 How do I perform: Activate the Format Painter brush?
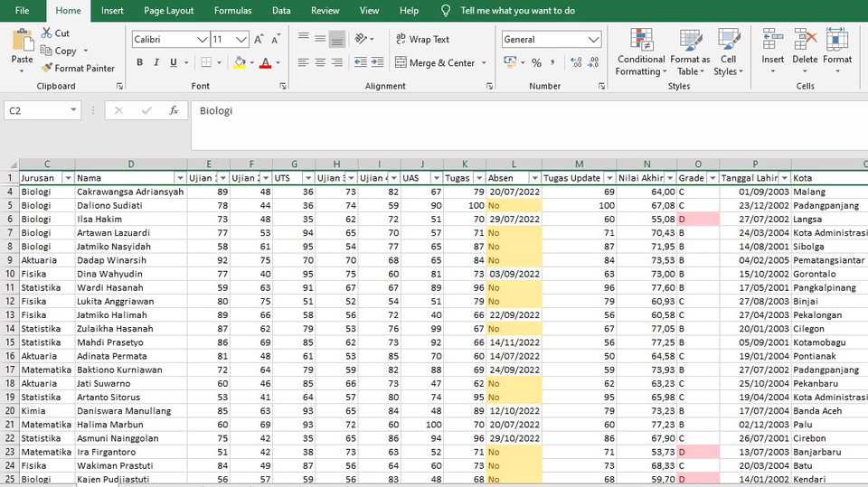[46, 68]
